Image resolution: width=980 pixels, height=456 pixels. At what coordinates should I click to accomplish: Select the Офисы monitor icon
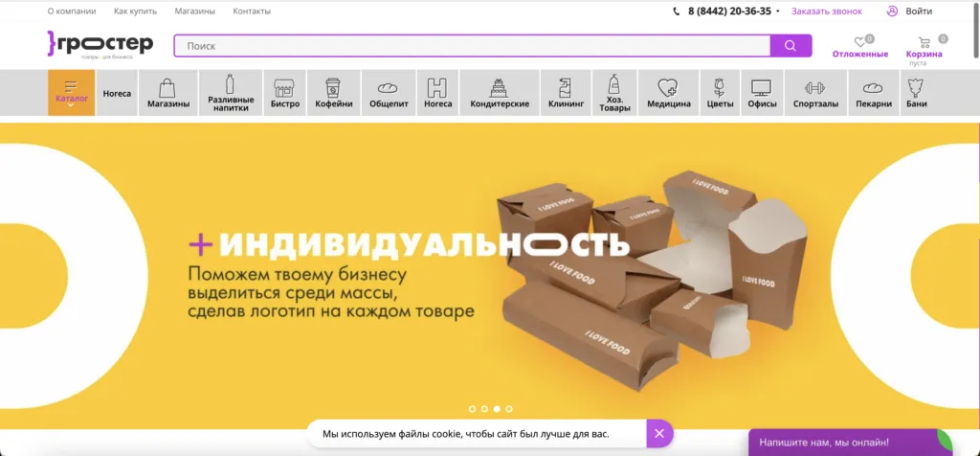pyautogui.click(x=761, y=87)
